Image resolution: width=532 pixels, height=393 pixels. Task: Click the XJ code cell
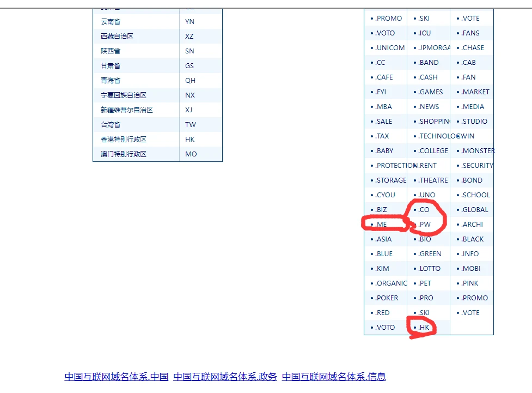coord(201,110)
